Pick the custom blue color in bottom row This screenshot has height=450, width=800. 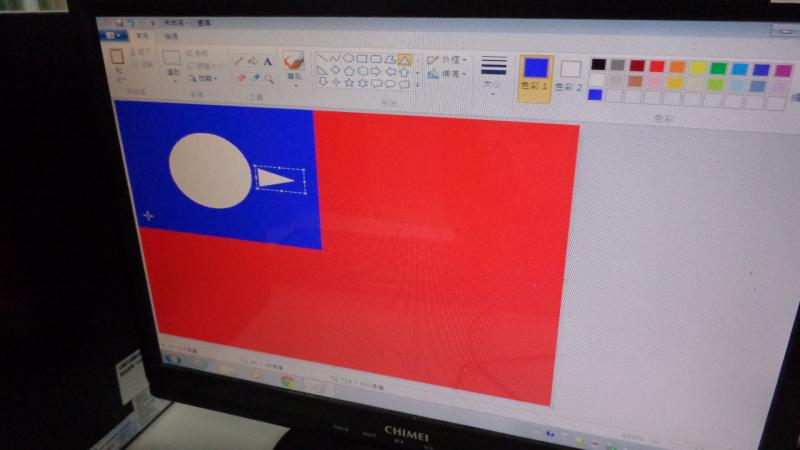tap(595, 94)
